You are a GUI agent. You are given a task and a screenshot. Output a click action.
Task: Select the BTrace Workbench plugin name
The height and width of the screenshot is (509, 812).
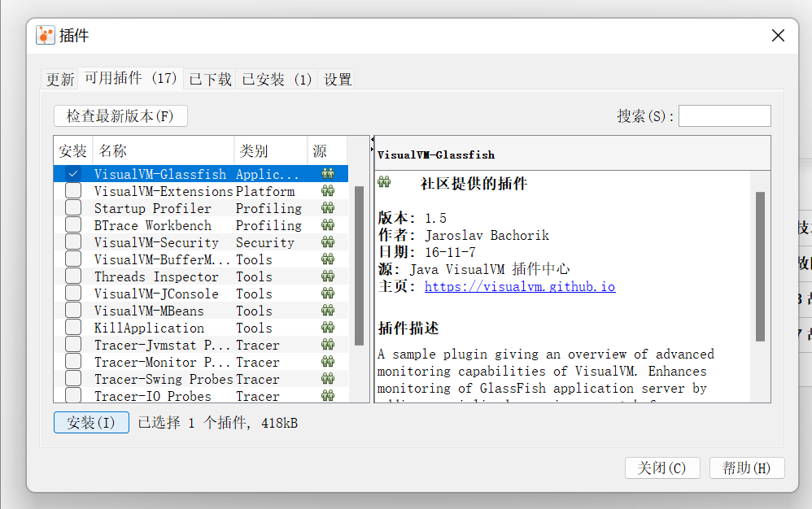point(153,225)
